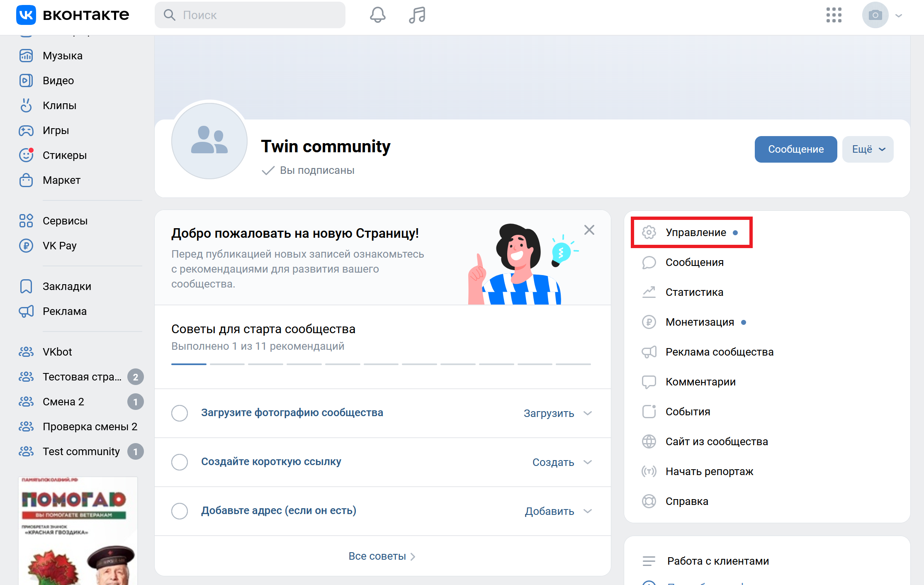Click the Реклама megaphone icon in sidebar

pyautogui.click(x=26, y=311)
